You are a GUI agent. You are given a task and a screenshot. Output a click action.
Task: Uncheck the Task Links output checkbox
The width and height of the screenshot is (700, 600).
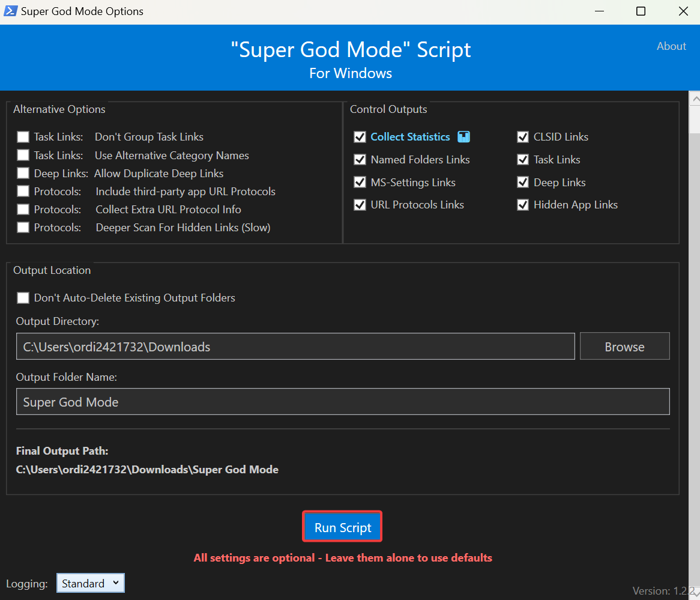(x=523, y=160)
